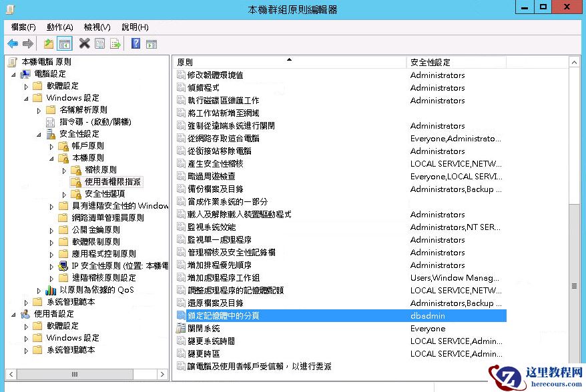Click the Back arrow toolbar icon
586x392 pixels.
[13, 44]
